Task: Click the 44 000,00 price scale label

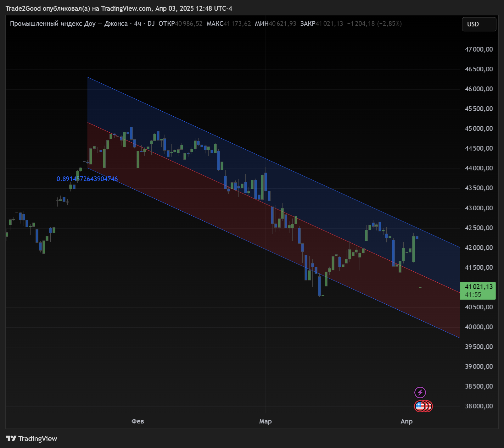Action: (x=479, y=168)
